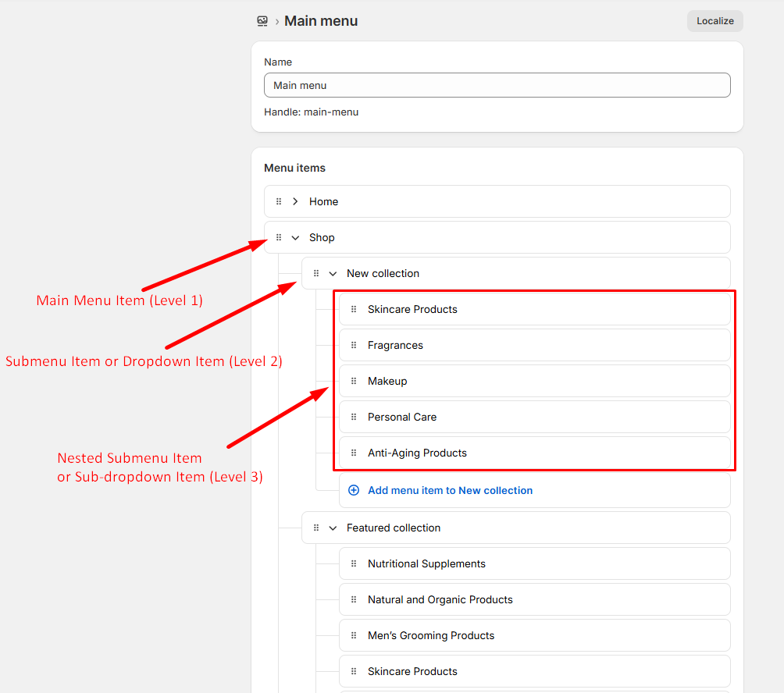Image resolution: width=784 pixels, height=693 pixels.
Task: Open the Personal Care menu item
Action: (534, 417)
